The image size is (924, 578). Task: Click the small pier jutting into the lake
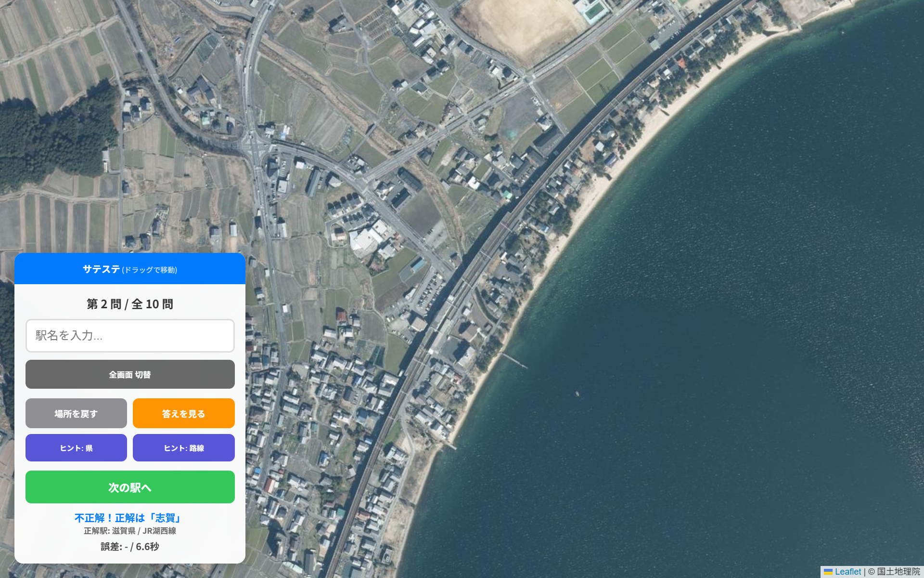(514, 360)
